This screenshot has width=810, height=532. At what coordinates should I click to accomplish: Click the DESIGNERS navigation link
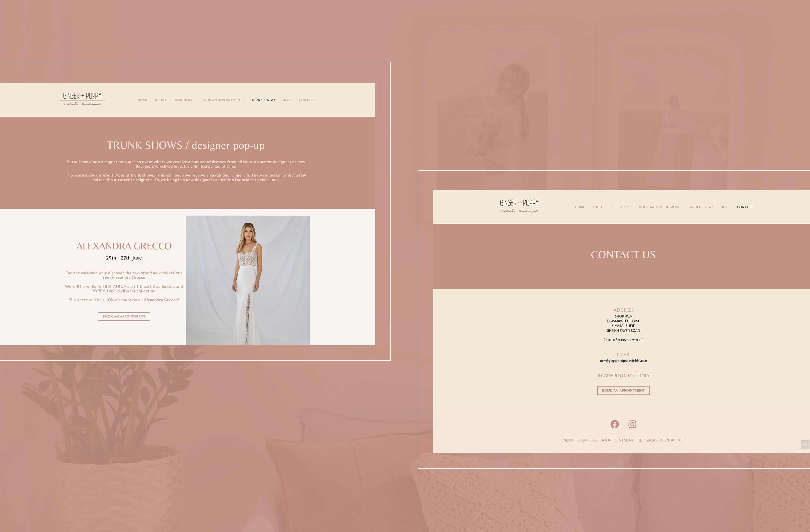[x=183, y=99]
